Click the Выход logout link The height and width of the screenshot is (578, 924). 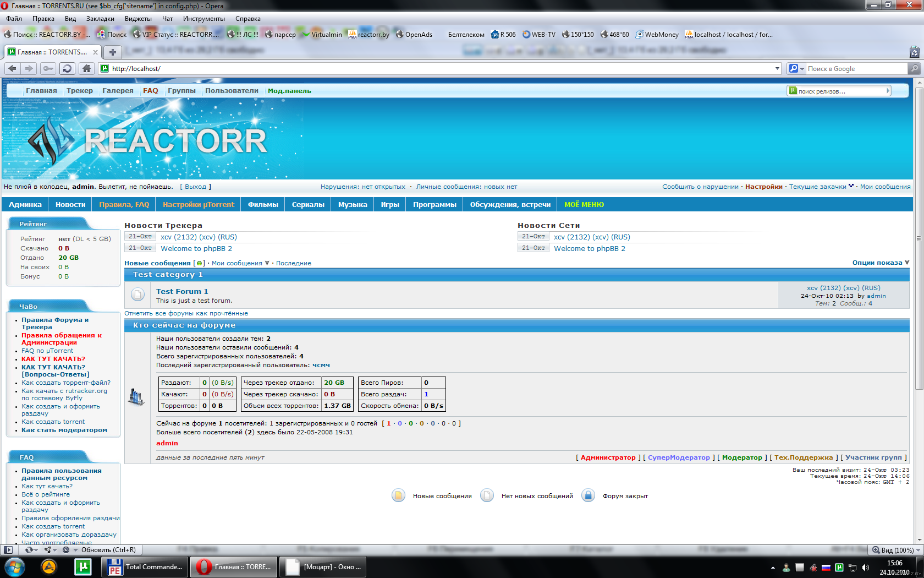point(196,187)
